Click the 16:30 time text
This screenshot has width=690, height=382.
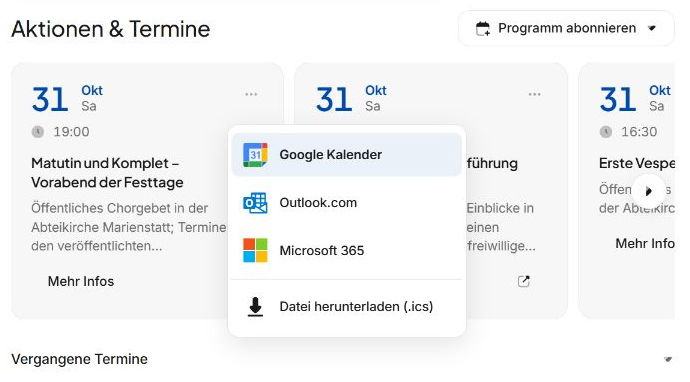pos(639,132)
